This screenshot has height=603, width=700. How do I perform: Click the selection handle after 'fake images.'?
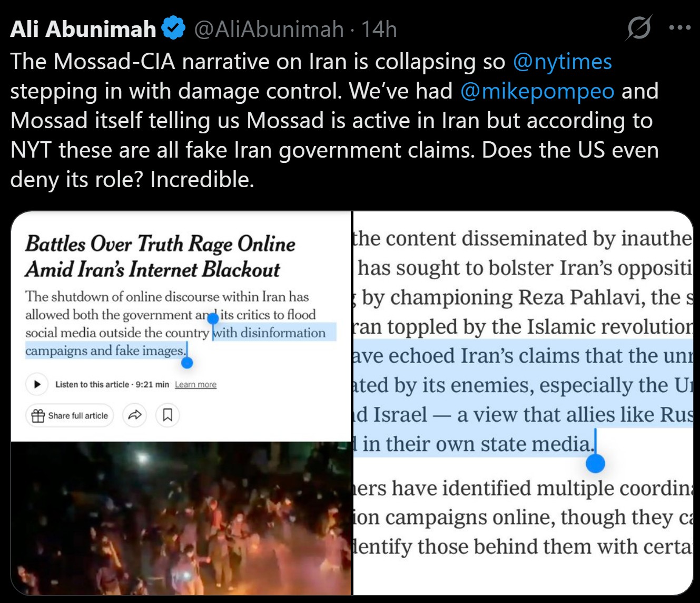click(187, 362)
